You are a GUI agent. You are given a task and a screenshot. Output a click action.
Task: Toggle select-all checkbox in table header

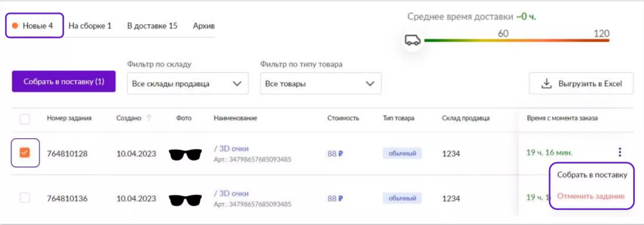(x=25, y=119)
